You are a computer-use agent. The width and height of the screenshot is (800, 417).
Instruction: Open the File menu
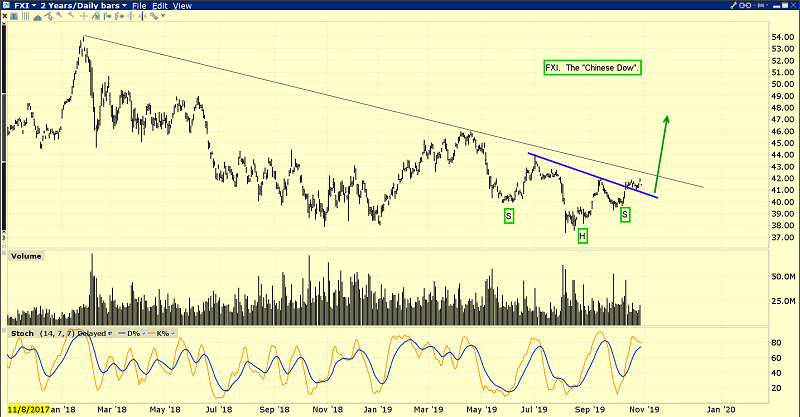coord(139,6)
